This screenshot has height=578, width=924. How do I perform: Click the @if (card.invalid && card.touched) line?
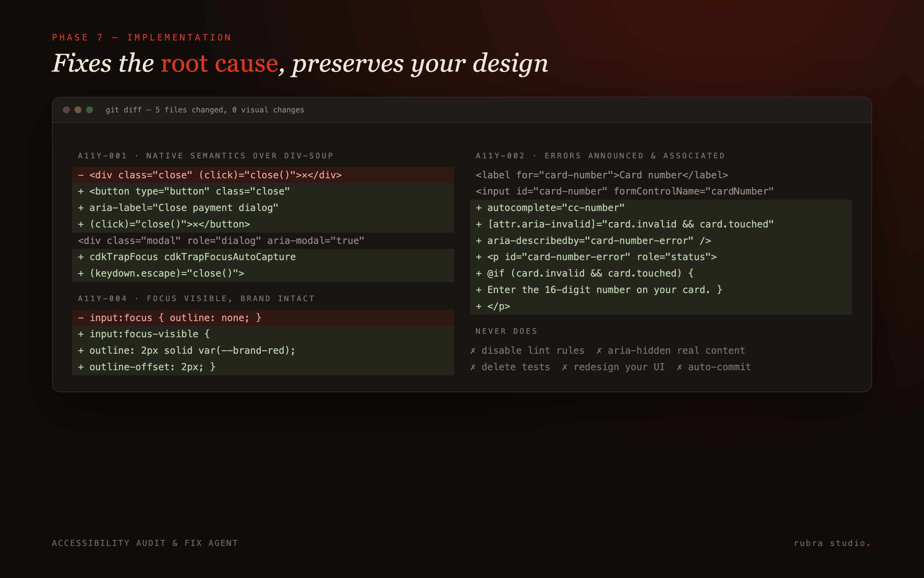click(x=661, y=273)
